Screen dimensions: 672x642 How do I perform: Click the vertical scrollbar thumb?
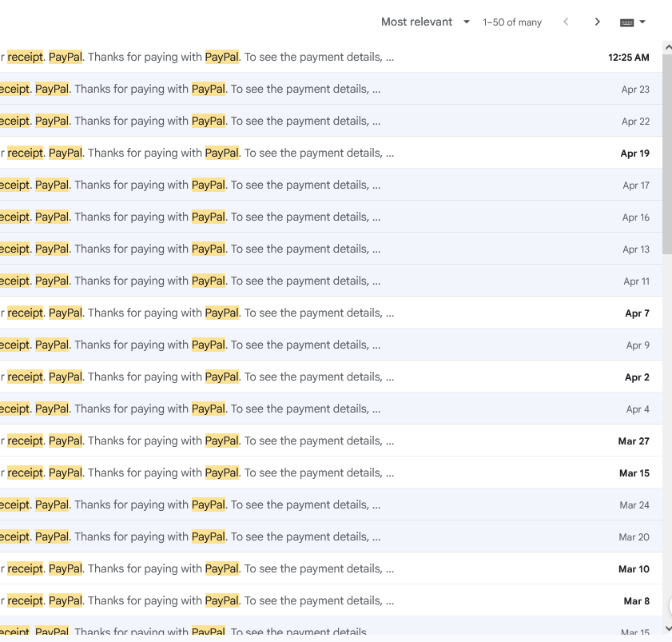[667, 154]
